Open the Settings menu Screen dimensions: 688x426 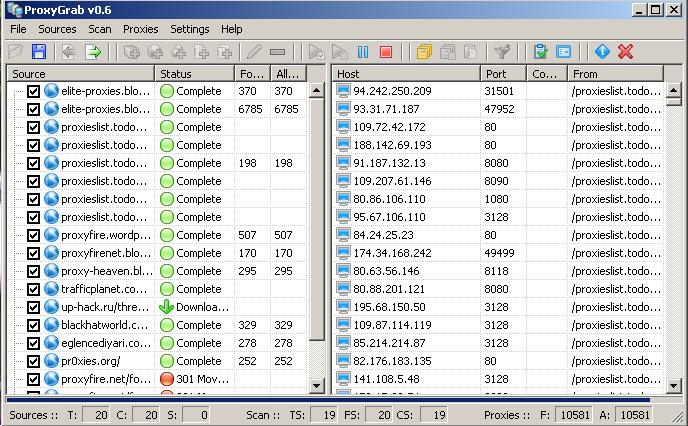(x=190, y=29)
